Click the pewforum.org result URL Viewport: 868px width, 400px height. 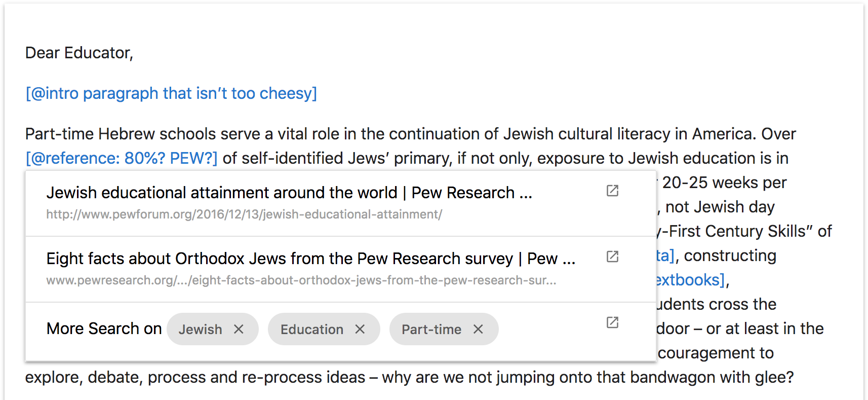click(244, 214)
